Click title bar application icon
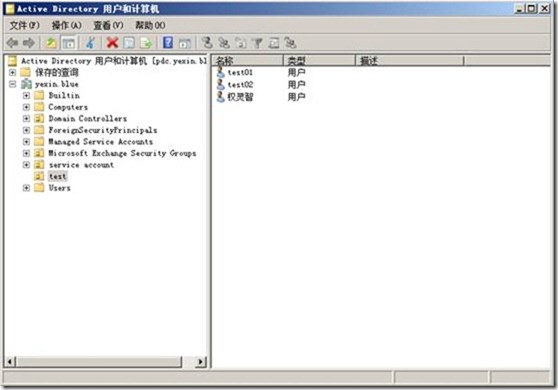Screen dimensions: 558x390 (x=10, y=9)
